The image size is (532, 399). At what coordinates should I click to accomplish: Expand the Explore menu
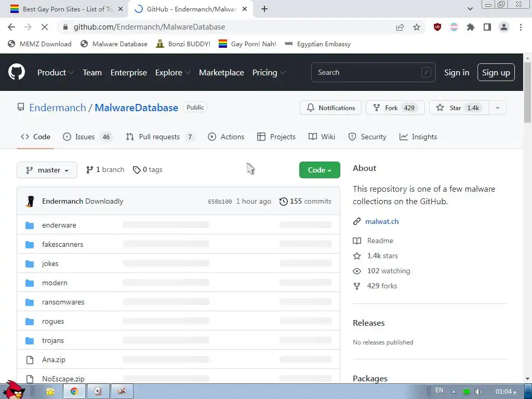[172, 73]
